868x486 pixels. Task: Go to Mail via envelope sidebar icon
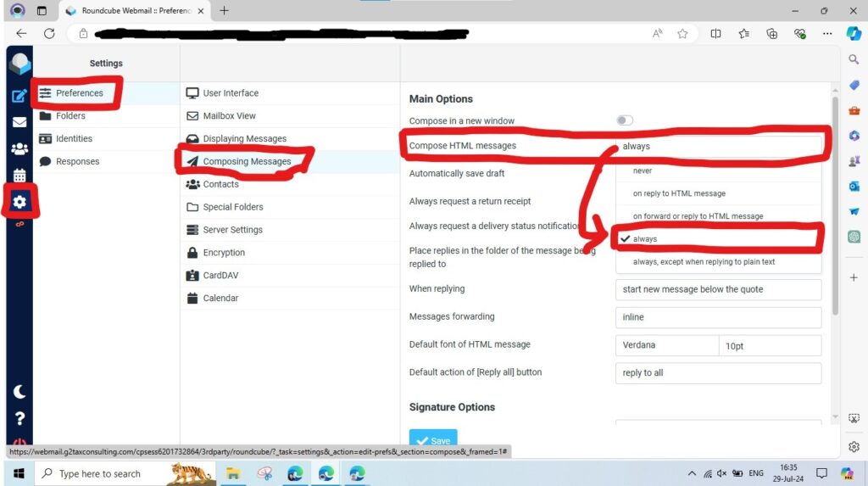pos(19,122)
